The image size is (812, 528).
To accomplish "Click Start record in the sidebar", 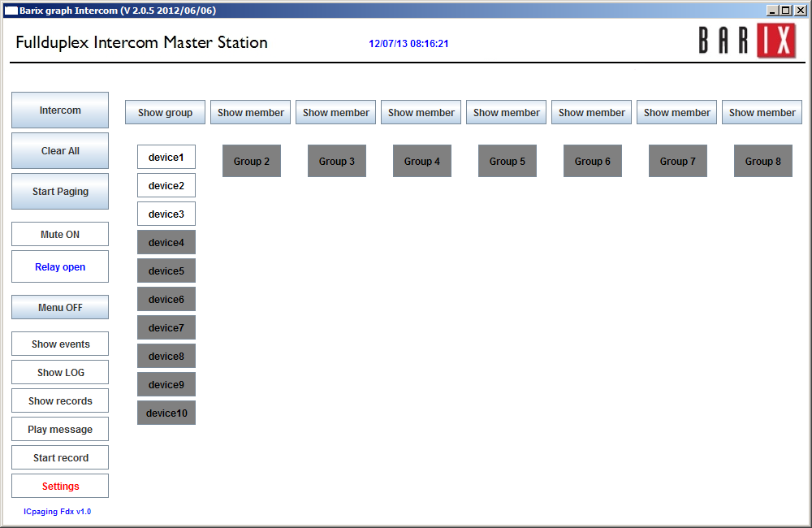I will coord(60,458).
